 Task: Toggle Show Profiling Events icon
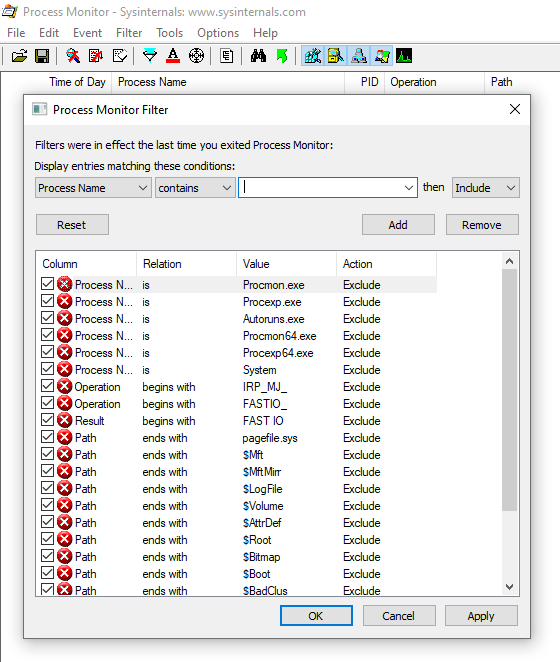404,56
